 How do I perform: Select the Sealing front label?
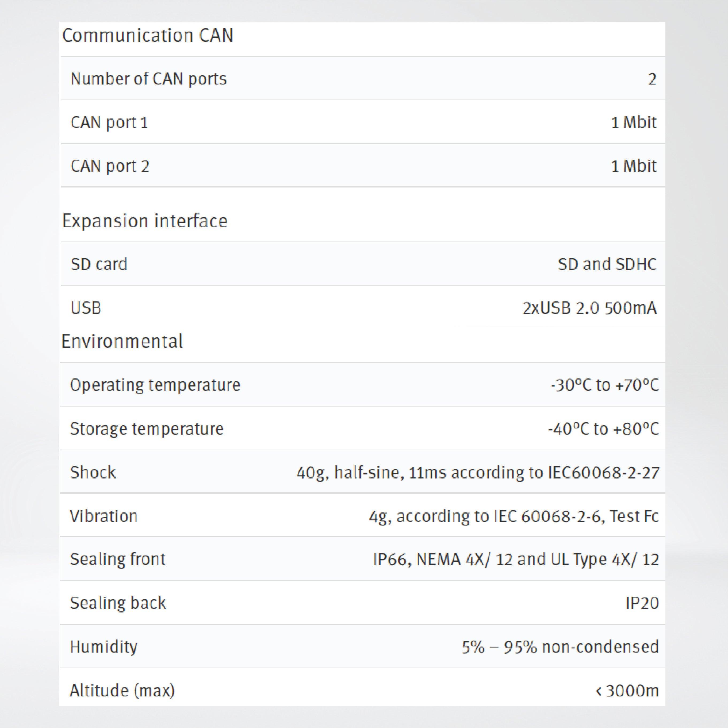click(x=118, y=559)
